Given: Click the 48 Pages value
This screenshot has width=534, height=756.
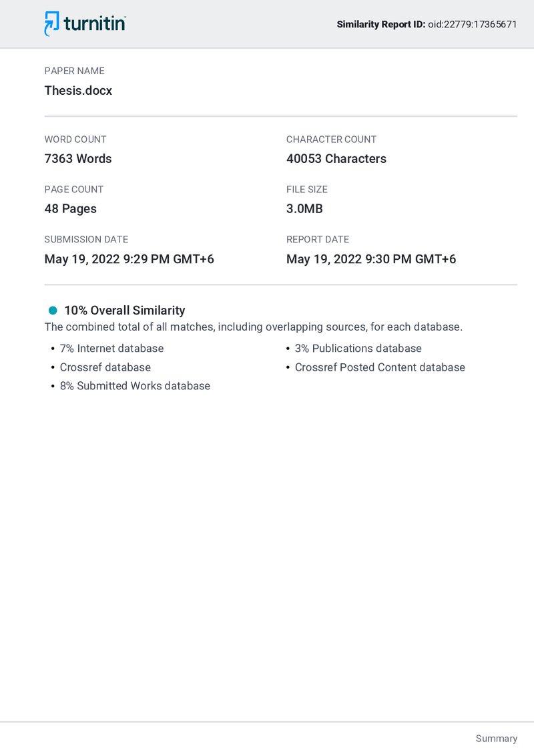Looking at the screenshot, I should point(70,209).
